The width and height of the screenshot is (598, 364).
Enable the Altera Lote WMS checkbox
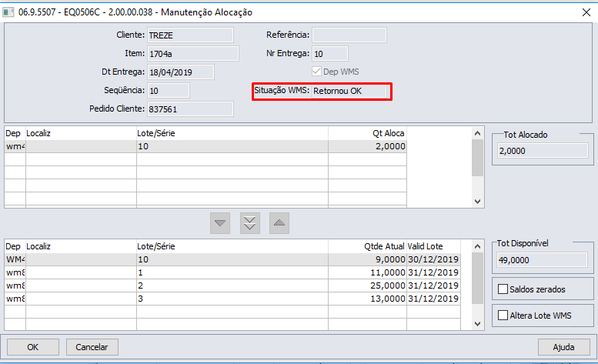click(x=503, y=316)
